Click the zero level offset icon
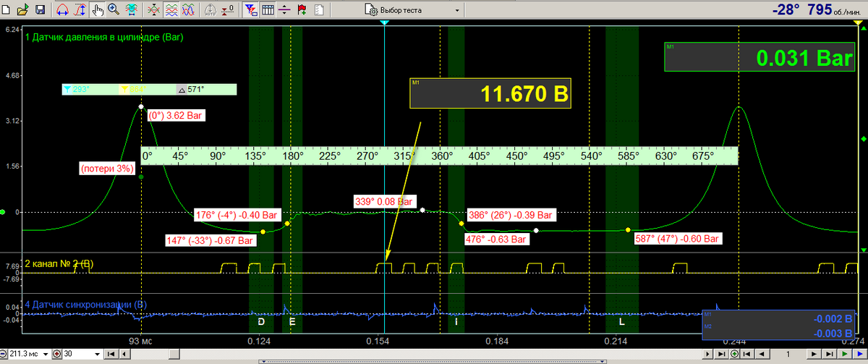 pos(227,10)
